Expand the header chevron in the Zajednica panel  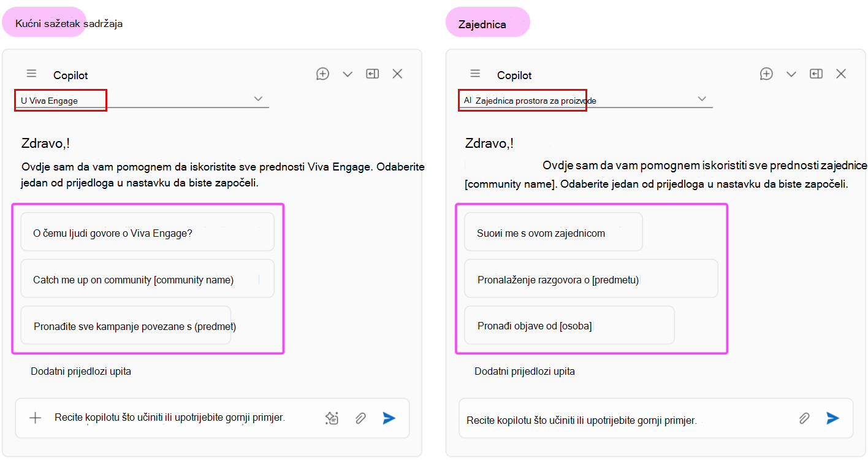[791, 74]
